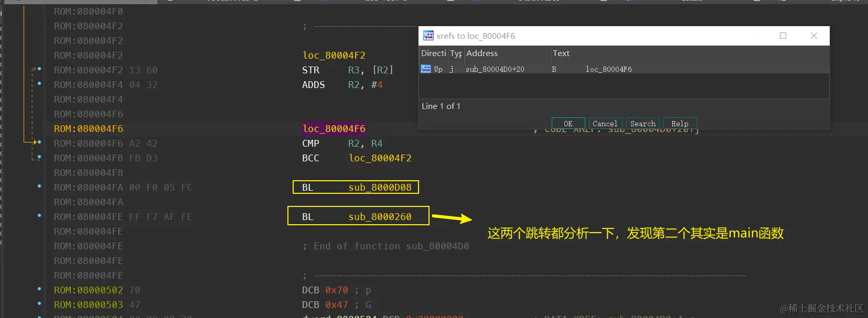Sort by the Direction column header
The image size is (868, 318).
pos(433,53)
